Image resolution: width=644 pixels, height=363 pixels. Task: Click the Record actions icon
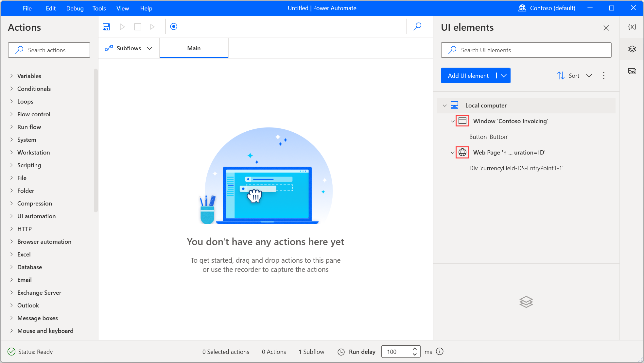coord(173,26)
